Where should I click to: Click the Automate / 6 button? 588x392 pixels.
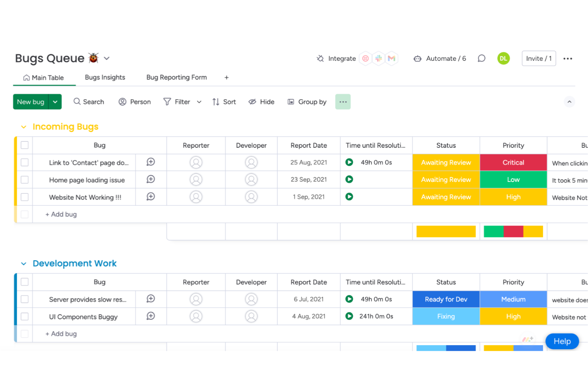440,58
